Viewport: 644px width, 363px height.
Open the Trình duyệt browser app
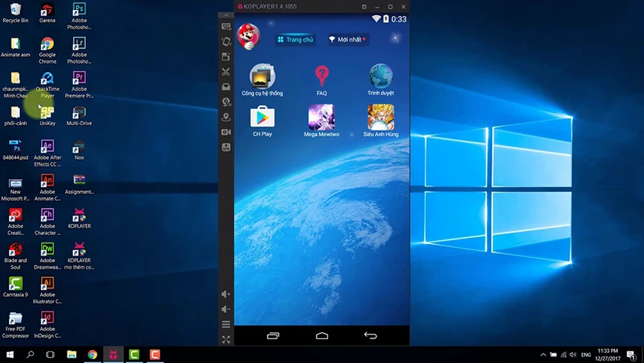pyautogui.click(x=380, y=80)
